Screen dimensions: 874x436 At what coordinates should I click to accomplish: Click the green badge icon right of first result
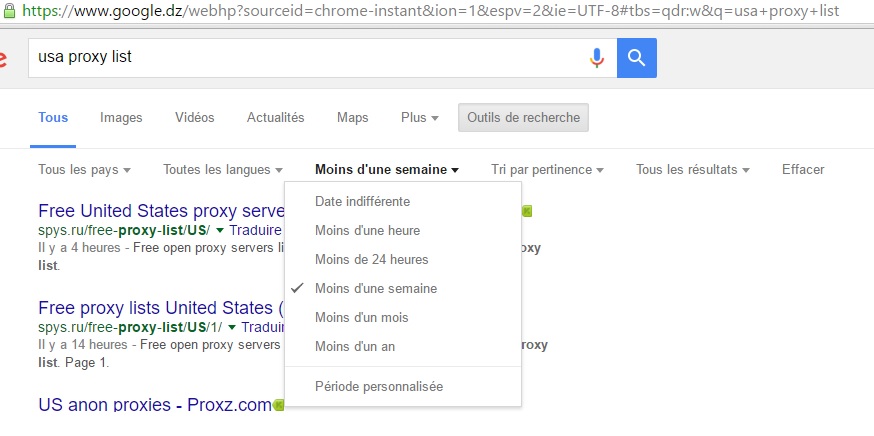click(x=526, y=211)
